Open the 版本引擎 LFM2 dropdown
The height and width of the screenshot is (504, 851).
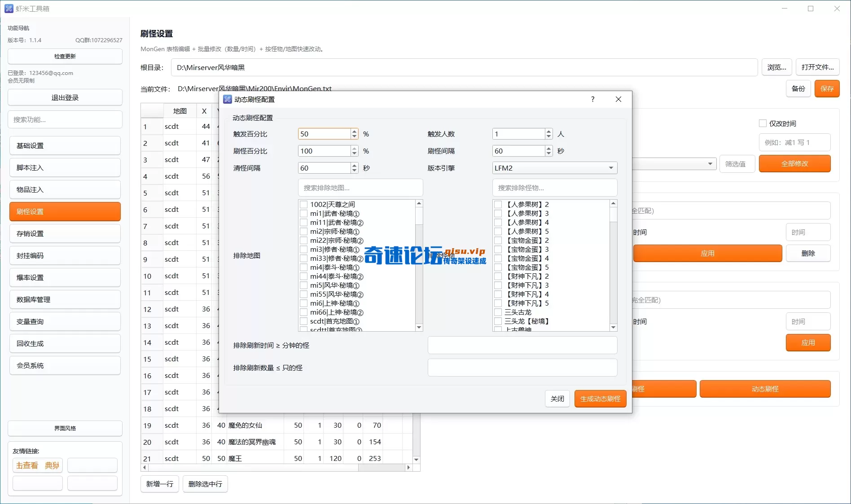[x=554, y=168]
